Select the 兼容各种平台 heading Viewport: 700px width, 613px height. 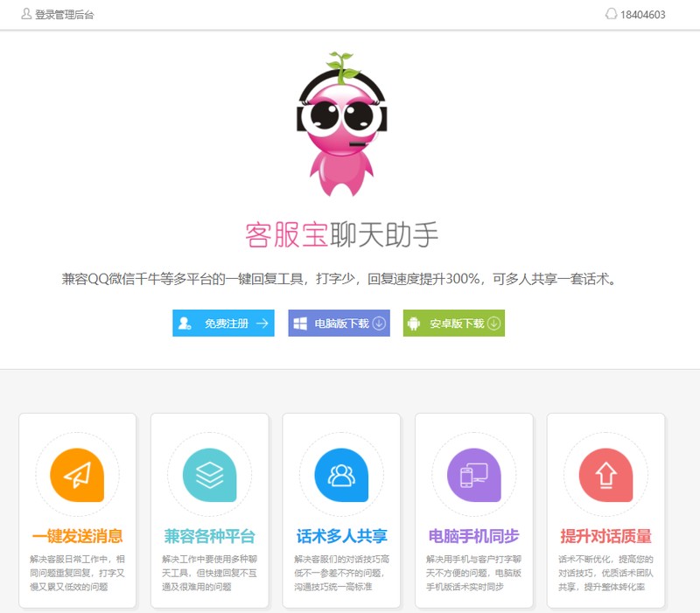pos(209,536)
